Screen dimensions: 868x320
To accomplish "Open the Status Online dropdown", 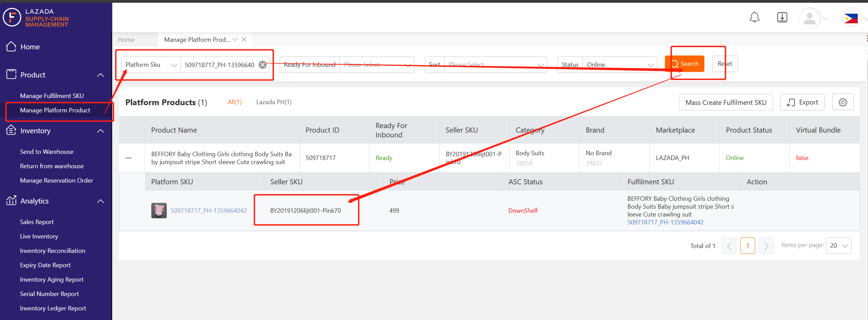I will [x=620, y=65].
